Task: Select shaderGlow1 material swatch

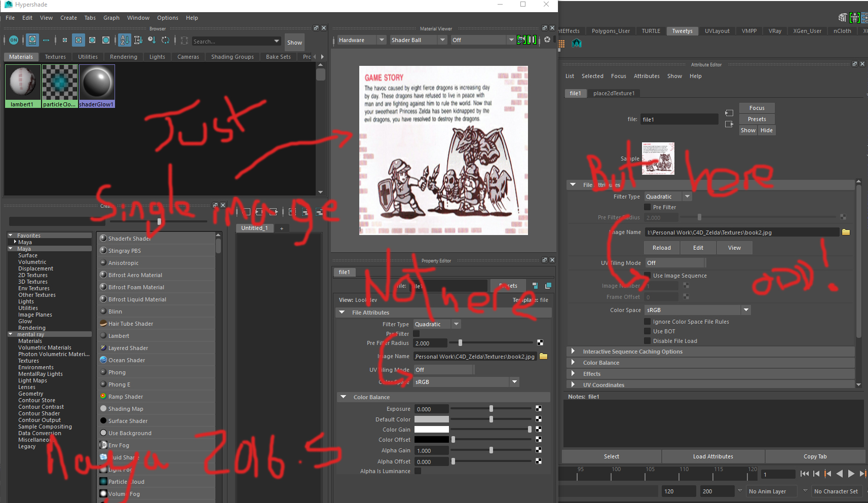Action: 97,86
